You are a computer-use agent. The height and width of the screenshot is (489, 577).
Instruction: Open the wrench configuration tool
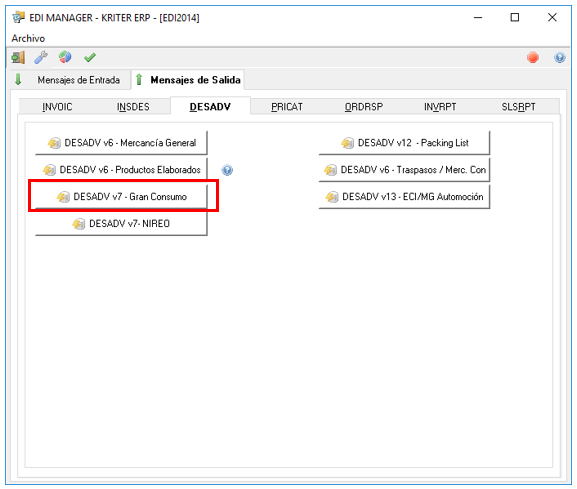coord(41,57)
